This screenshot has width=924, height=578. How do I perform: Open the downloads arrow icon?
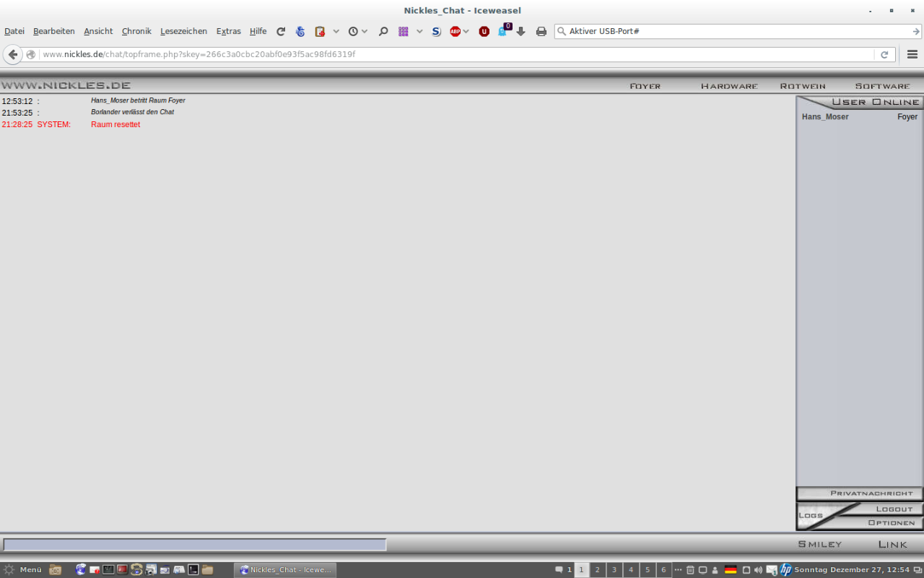(x=521, y=31)
